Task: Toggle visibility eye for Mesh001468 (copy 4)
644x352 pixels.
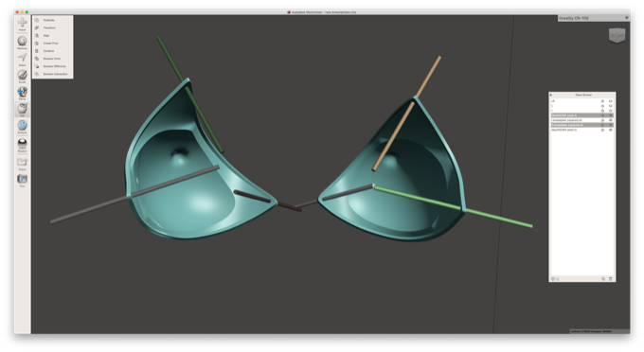Action: pos(611,115)
